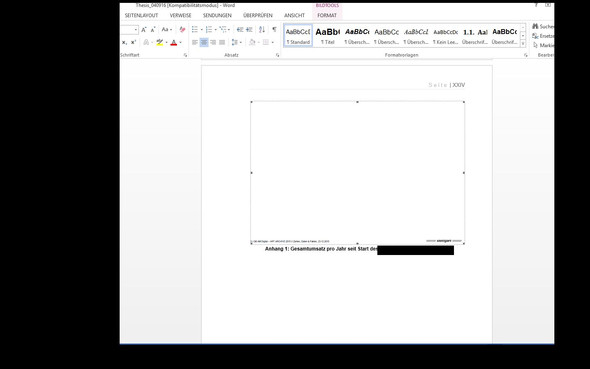Toggle paragraph marks display
This screenshot has height=369, width=590.
point(274,29)
